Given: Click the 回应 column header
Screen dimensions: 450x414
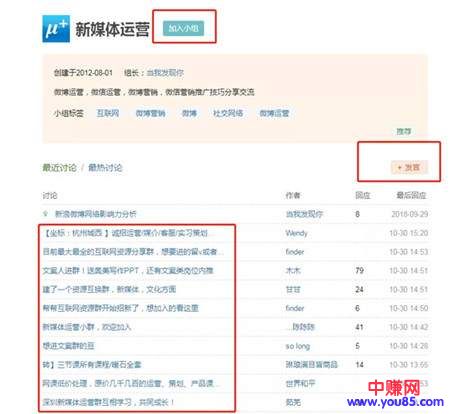Looking at the screenshot, I should point(363,195).
